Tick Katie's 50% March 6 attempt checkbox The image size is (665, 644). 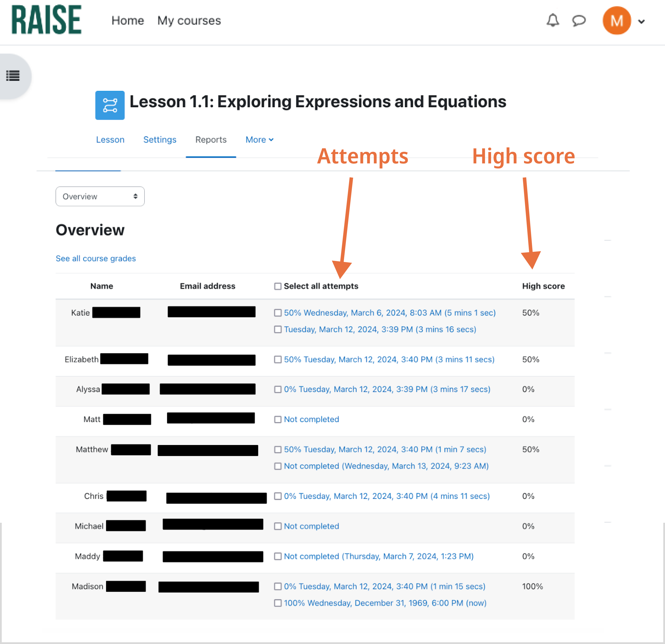click(x=278, y=313)
